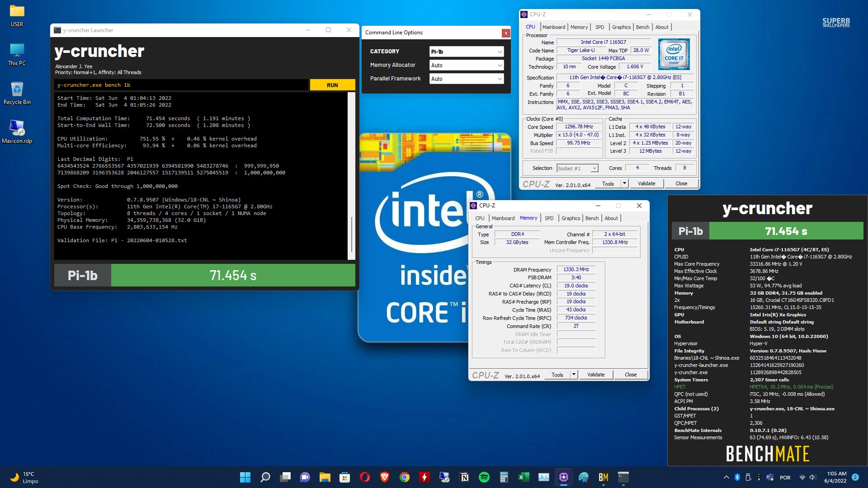Launch Brave browser from the taskbar
The height and width of the screenshot is (488, 868).
tap(385, 477)
